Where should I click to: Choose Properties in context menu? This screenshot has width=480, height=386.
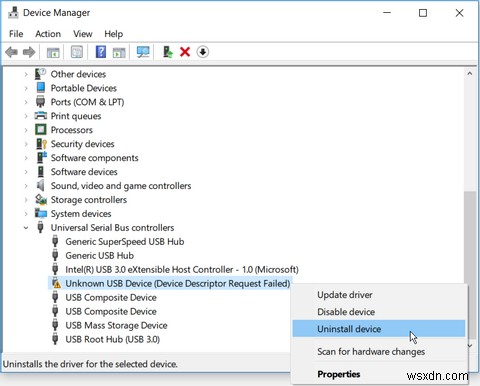coord(379,374)
